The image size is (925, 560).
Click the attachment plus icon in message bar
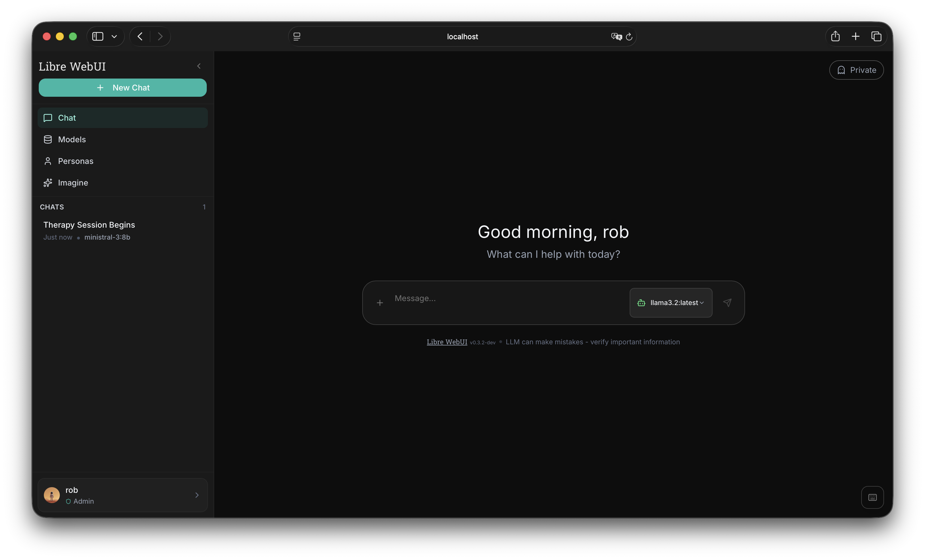pyautogui.click(x=380, y=303)
